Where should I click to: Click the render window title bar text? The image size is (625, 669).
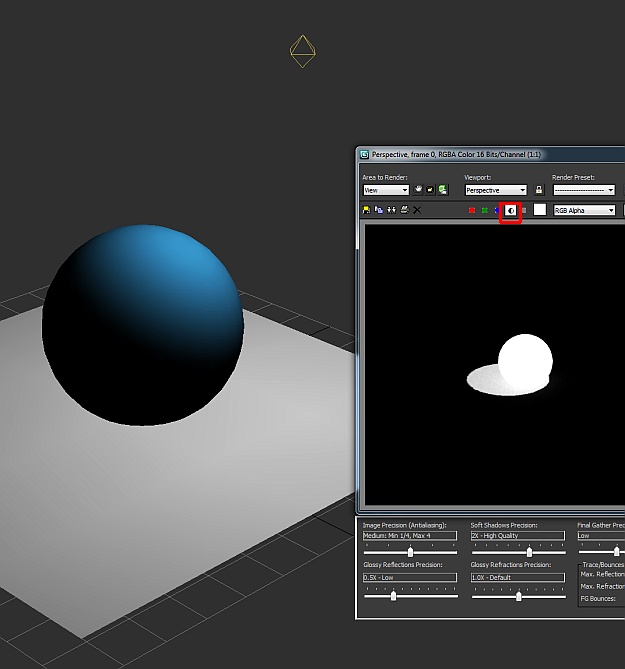click(456, 154)
